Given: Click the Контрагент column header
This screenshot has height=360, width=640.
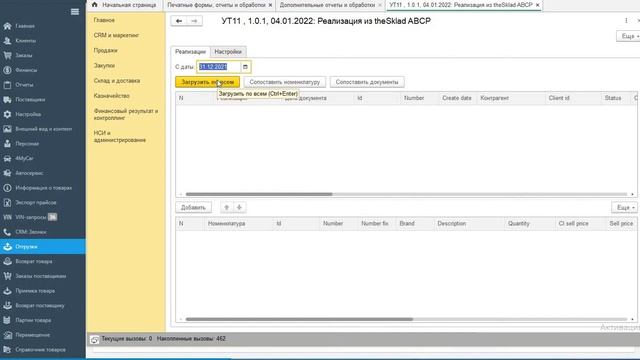Looking at the screenshot, I should 511,98.
